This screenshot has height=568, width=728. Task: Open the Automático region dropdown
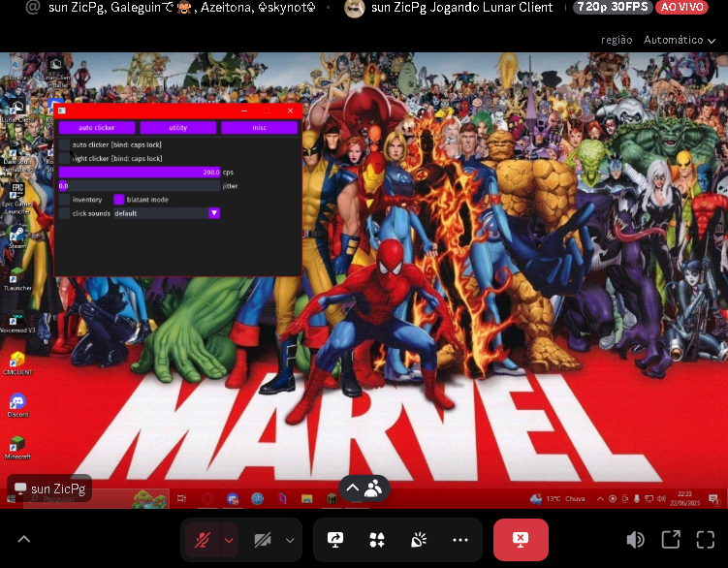[x=679, y=41]
